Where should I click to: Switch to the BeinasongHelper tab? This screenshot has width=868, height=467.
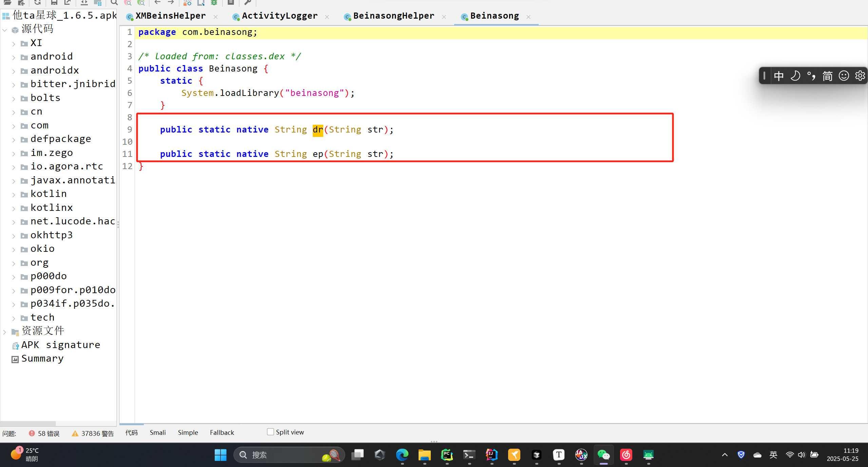coord(393,16)
